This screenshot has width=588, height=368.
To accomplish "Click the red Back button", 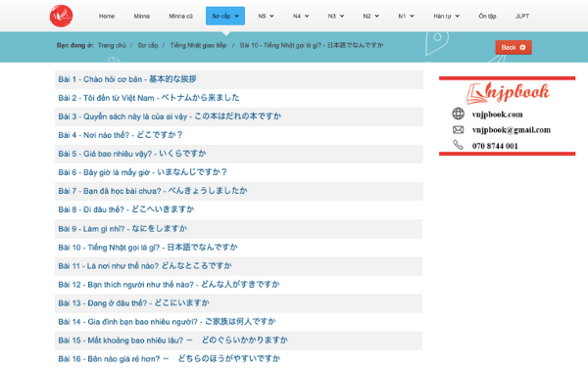I will click(x=514, y=48).
